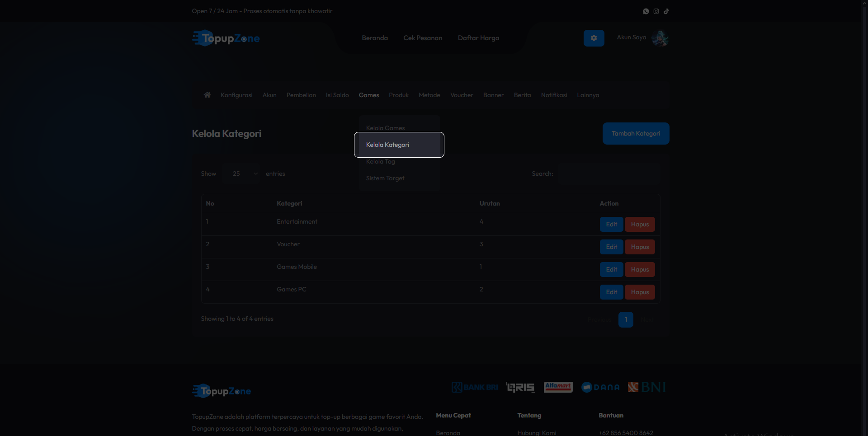Viewport: 868px width, 436px height.
Task: Open the Instagram icon in top bar
Action: point(656,11)
